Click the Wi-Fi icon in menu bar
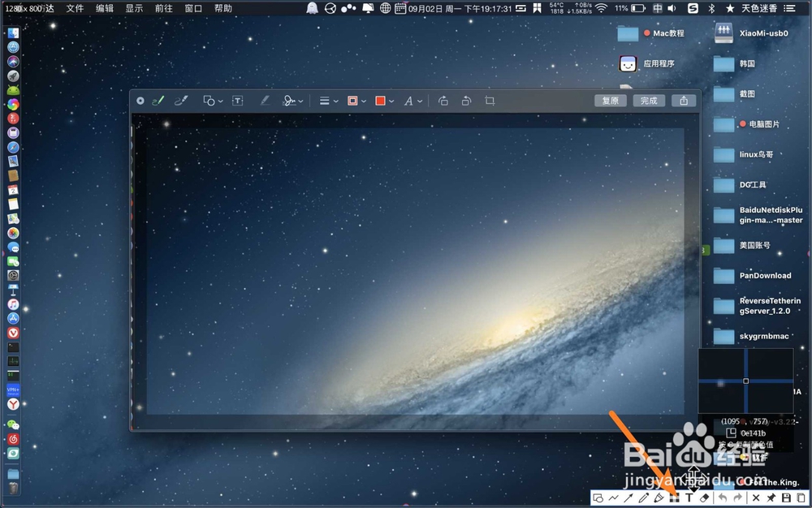This screenshot has height=508, width=812. (x=601, y=8)
